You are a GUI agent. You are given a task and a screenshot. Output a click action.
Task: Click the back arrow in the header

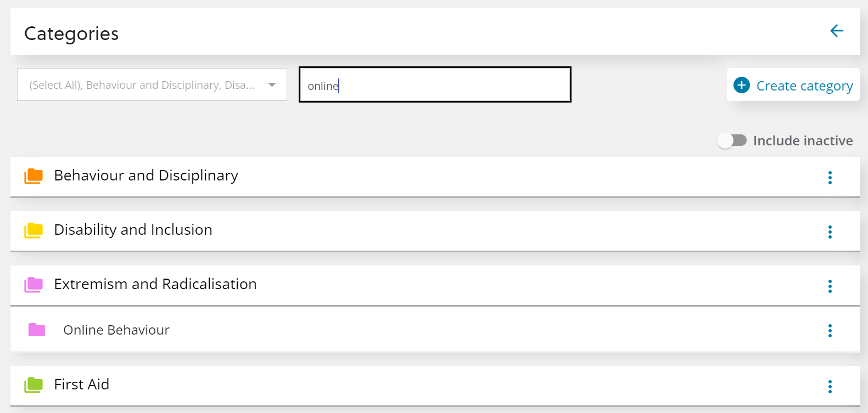tap(836, 31)
